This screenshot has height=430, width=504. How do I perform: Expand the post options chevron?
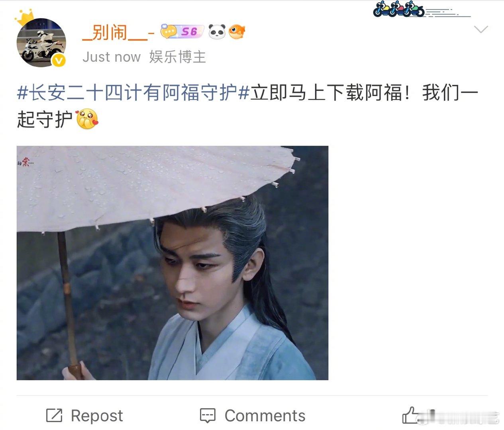481,29
